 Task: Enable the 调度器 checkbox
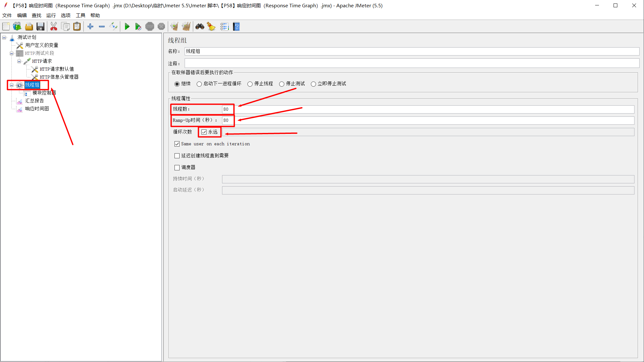click(177, 168)
